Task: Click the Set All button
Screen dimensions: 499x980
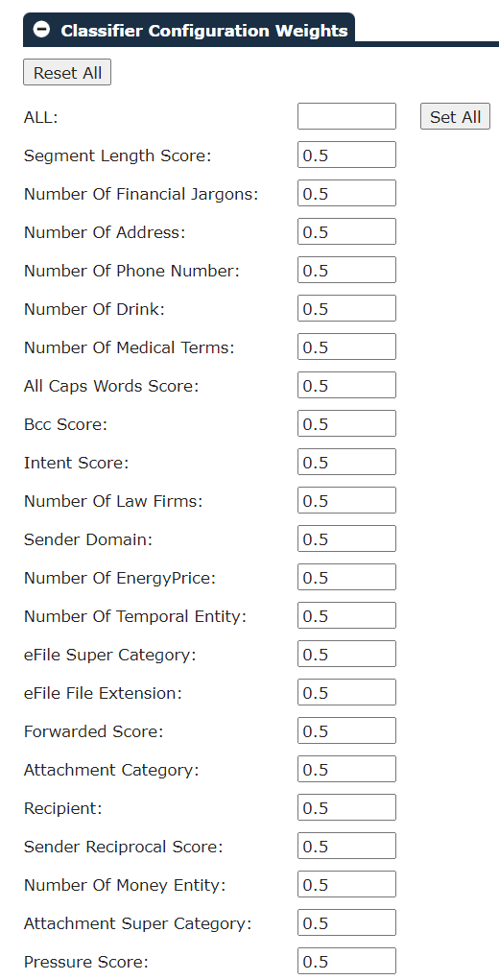Action: (455, 117)
